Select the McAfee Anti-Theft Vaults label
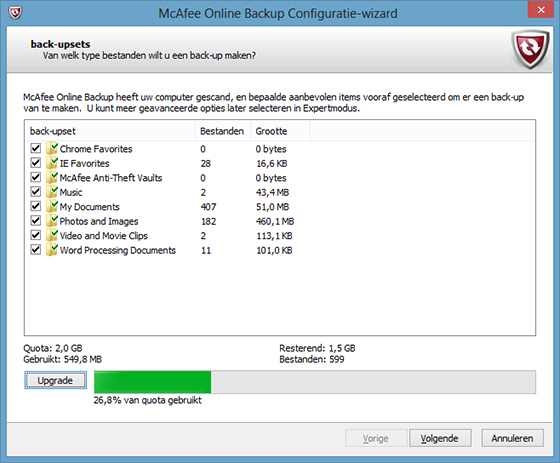Image resolution: width=560 pixels, height=463 pixels. [x=111, y=178]
